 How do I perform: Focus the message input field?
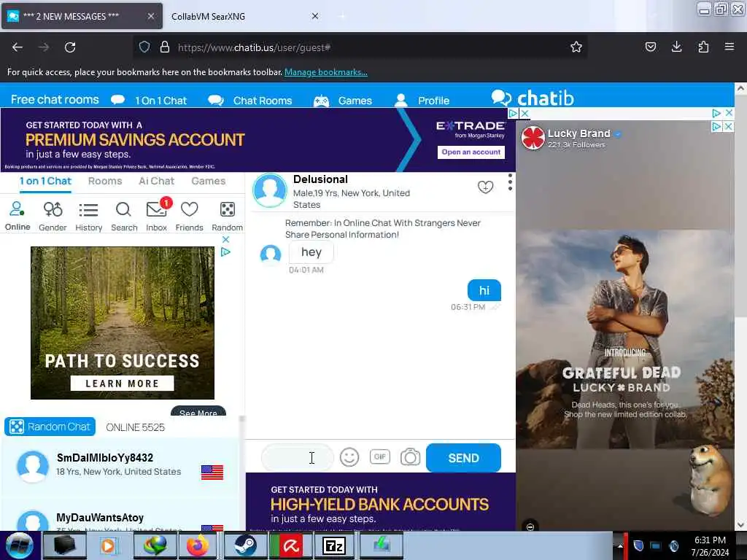pyautogui.click(x=298, y=458)
